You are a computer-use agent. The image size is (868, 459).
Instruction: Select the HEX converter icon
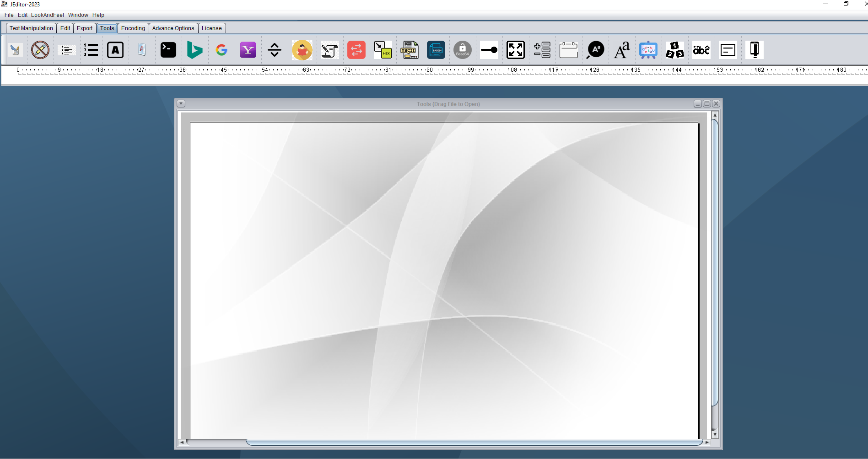pos(383,50)
